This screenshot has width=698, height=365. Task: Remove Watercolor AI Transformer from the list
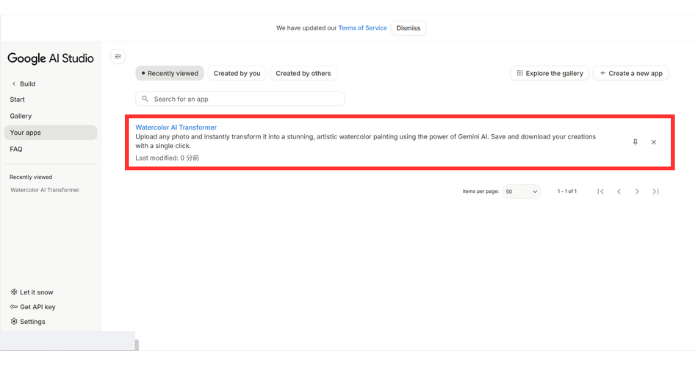tap(653, 142)
